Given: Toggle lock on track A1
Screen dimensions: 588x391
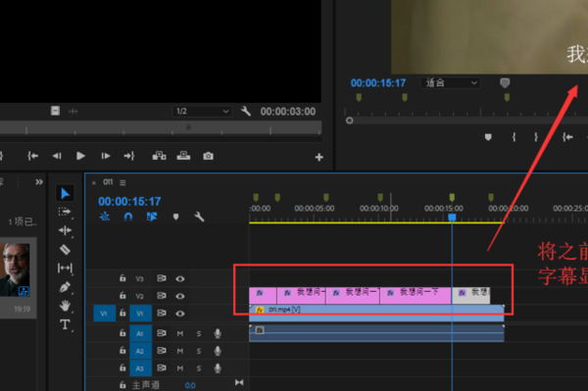Looking at the screenshot, I should pos(122,332).
